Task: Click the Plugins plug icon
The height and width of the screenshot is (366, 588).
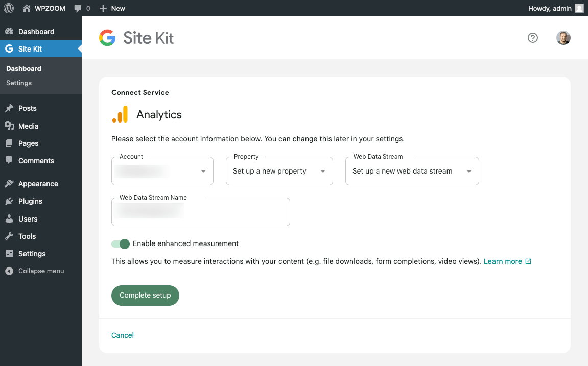Action: click(9, 201)
